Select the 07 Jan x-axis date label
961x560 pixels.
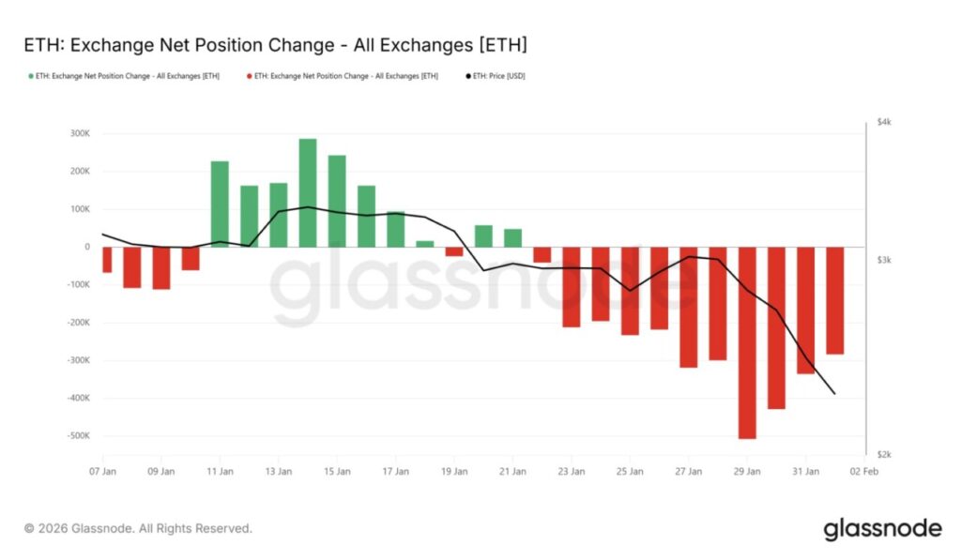pyautogui.click(x=103, y=472)
